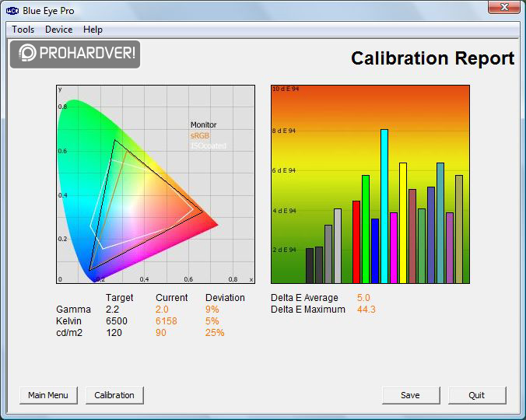Click the 9% gamma deviation value
This screenshot has width=526, height=420.
[x=212, y=309]
